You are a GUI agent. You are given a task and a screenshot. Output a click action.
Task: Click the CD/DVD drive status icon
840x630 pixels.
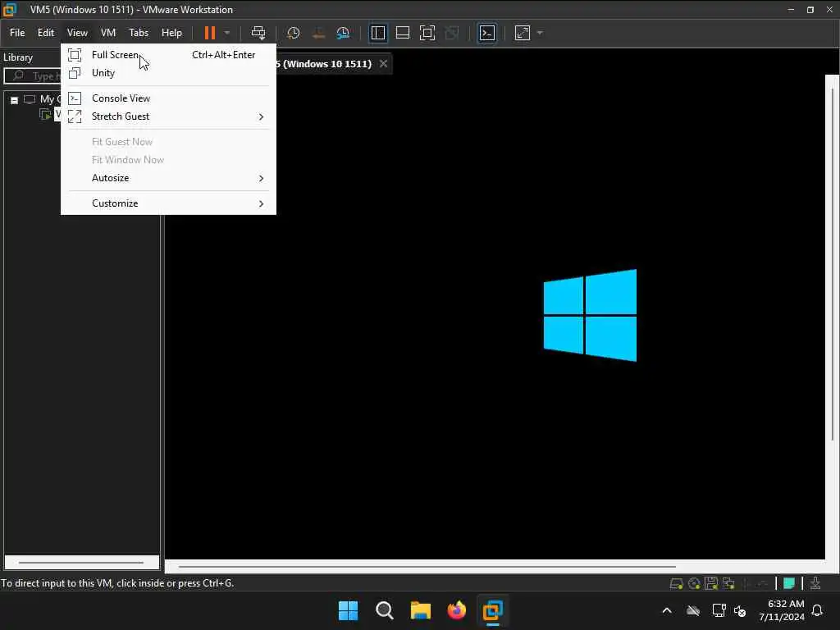click(694, 583)
